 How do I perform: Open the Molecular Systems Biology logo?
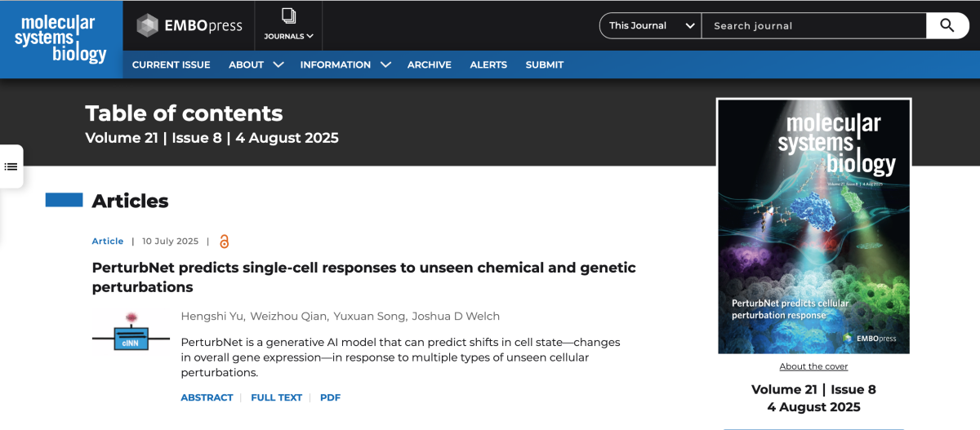[60, 38]
